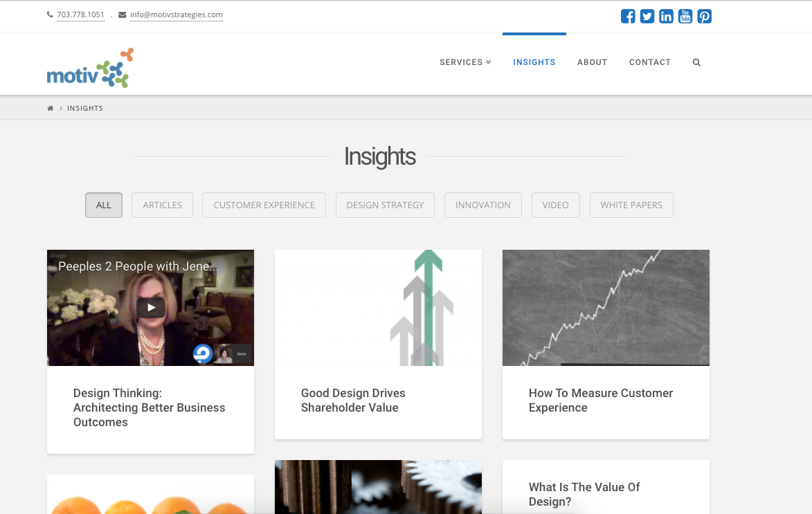Open Design Thinking: Architecting Better Business Outcomes

coord(149,407)
